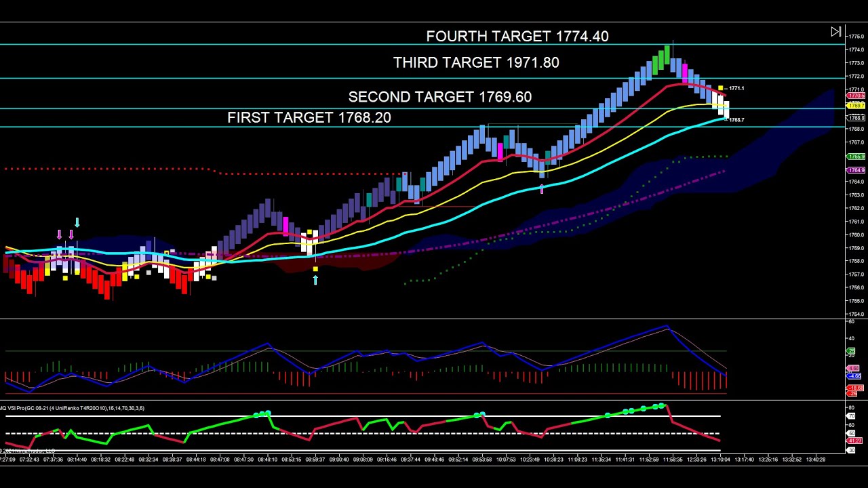Select the yellow 1769.7 price marker

(x=855, y=106)
